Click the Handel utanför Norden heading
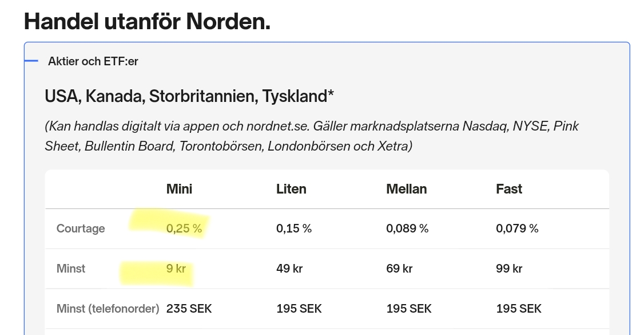The width and height of the screenshot is (644, 335). tap(147, 22)
